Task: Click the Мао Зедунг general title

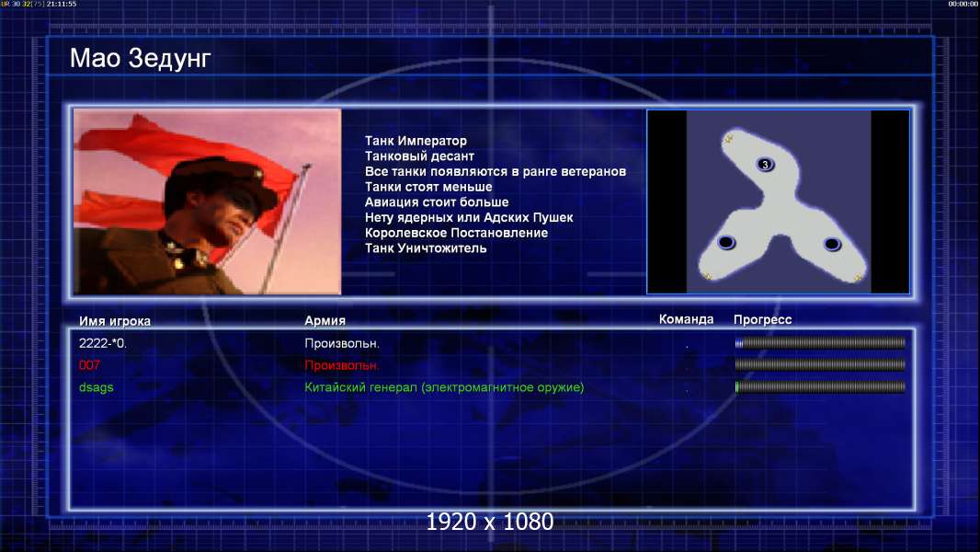Action: (x=140, y=58)
